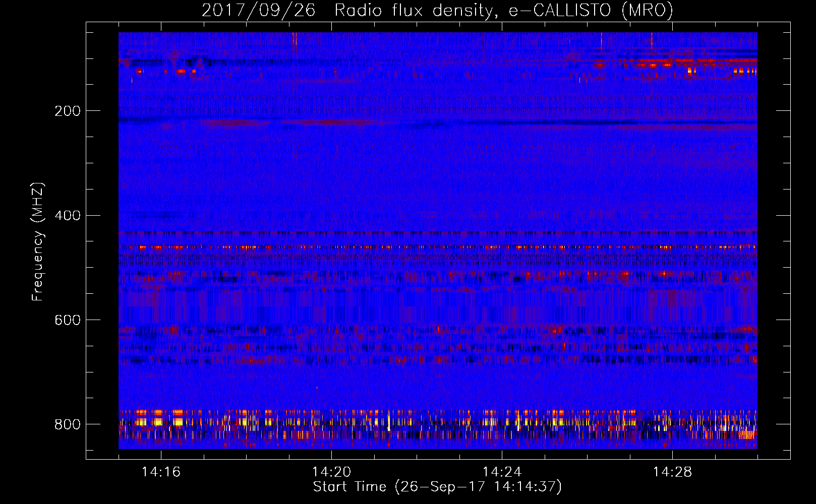
Task: Click the 14:24 time tick label
Action: (x=502, y=472)
